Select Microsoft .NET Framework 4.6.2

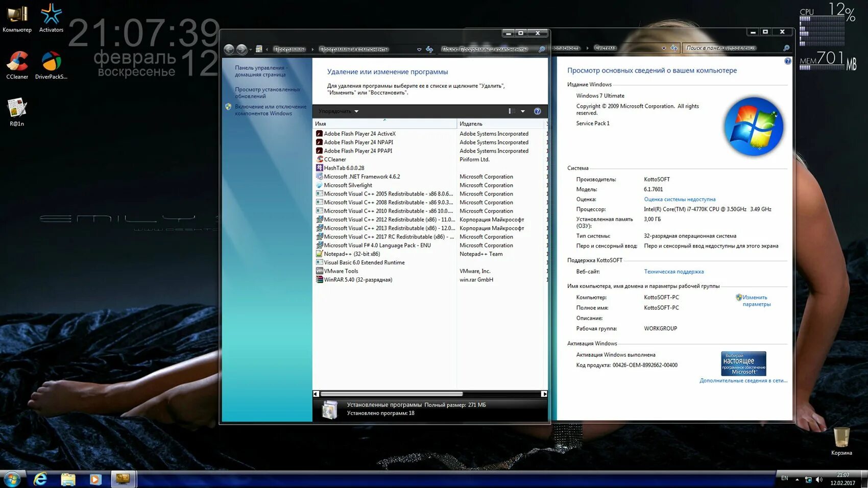point(429,177)
